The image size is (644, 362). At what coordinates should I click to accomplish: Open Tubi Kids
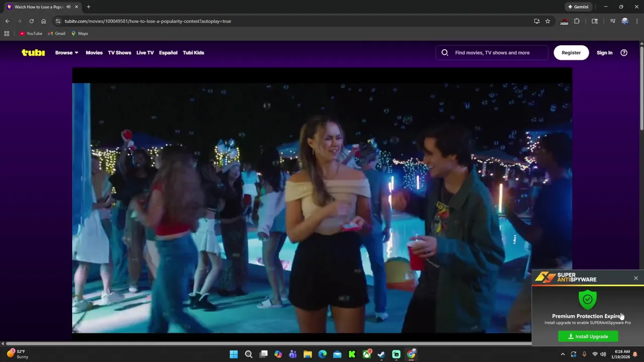click(193, 52)
